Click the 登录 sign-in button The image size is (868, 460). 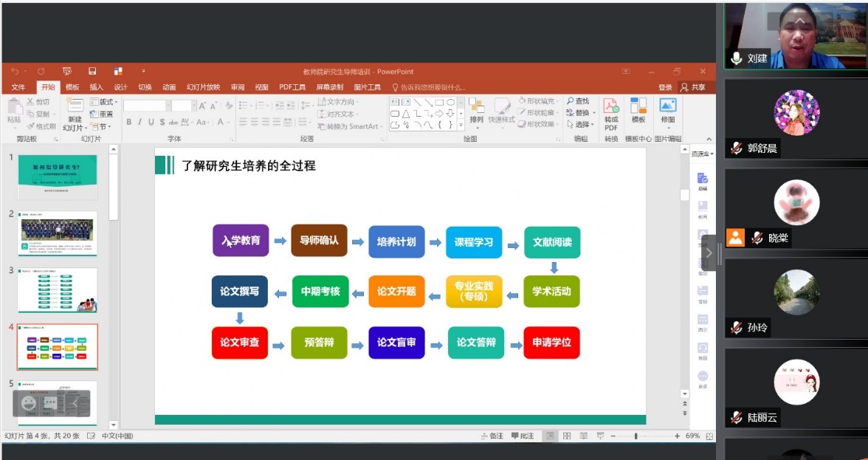[665, 87]
